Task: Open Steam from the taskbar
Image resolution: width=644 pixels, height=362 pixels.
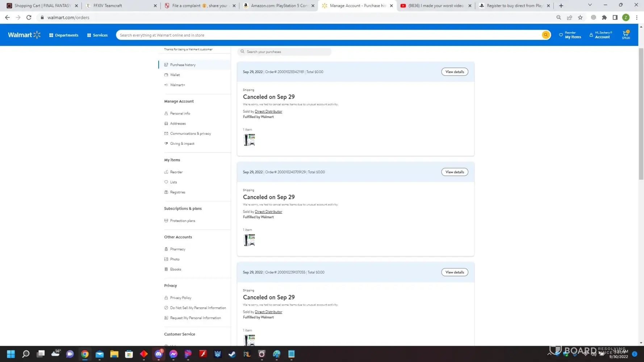Action: click(x=232, y=354)
